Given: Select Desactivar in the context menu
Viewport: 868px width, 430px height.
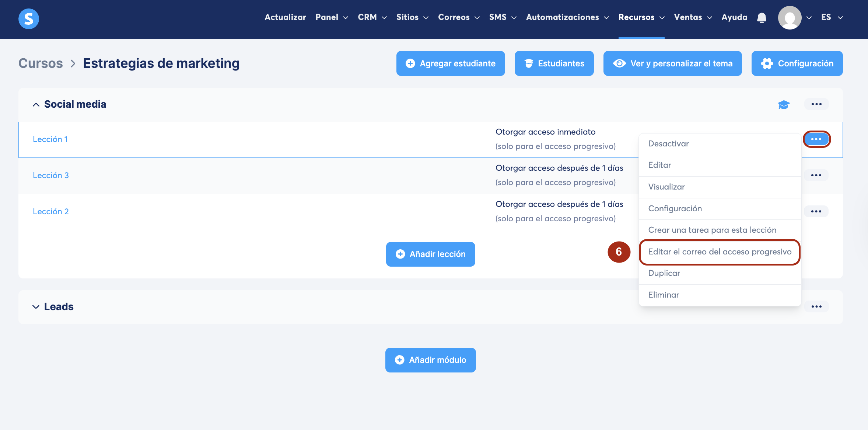Looking at the screenshot, I should pyautogui.click(x=668, y=144).
